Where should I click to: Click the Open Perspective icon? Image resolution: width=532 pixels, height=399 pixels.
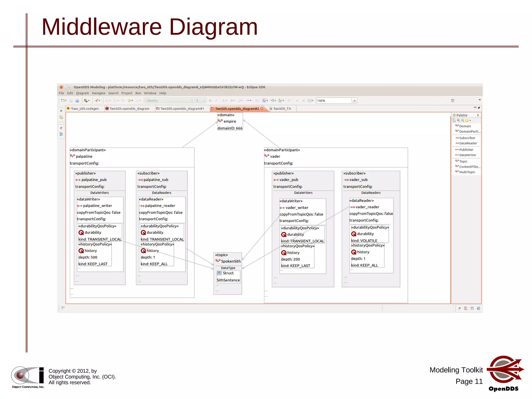coord(453,101)
